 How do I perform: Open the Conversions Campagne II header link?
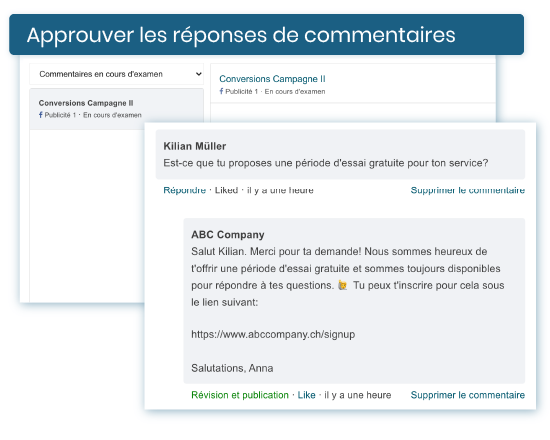[272, 79]
